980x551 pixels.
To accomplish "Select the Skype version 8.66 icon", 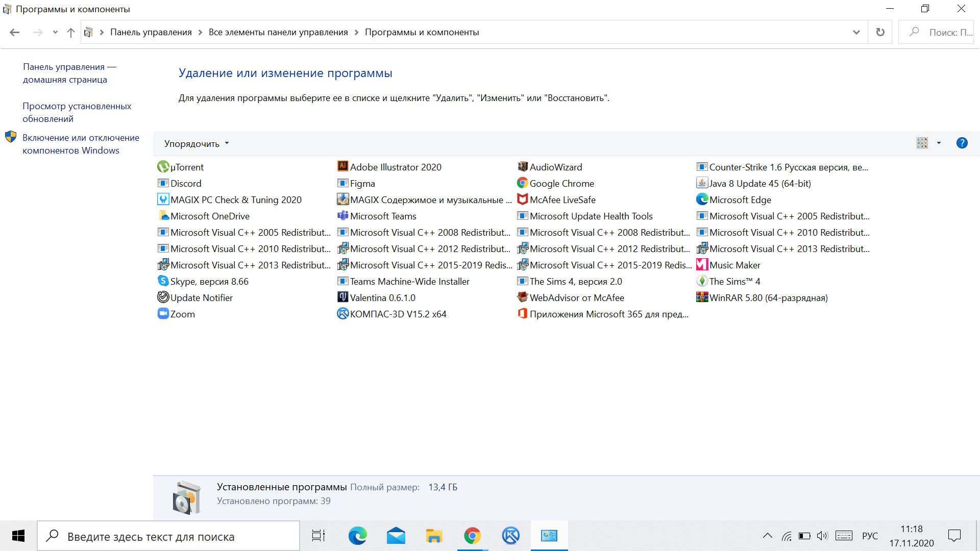I will point(163,281).
